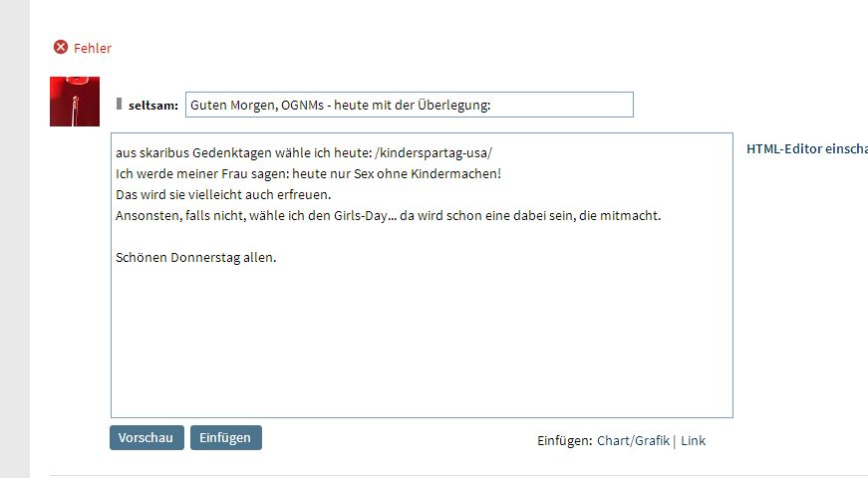Click the Fehler error text

93,48
